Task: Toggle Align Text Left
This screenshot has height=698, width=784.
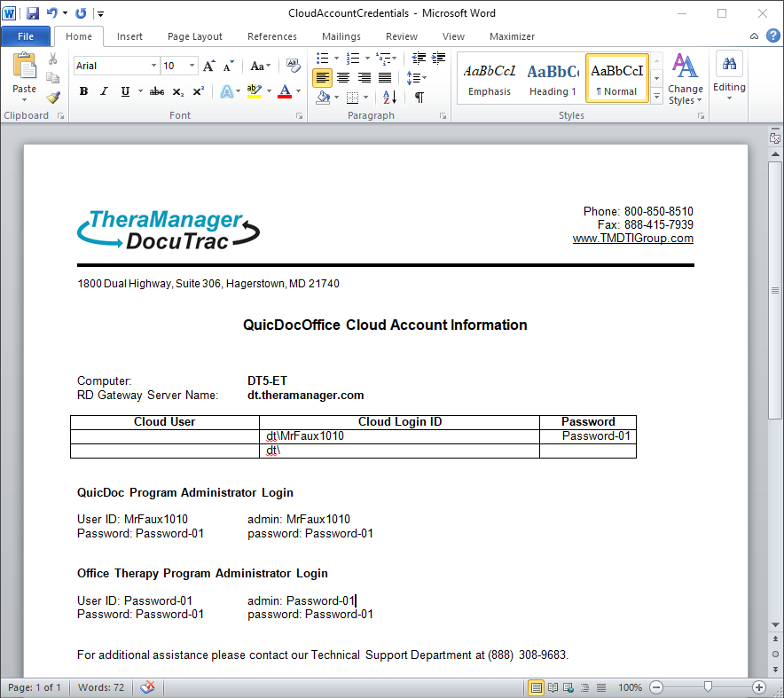Action: pos(323,77)
